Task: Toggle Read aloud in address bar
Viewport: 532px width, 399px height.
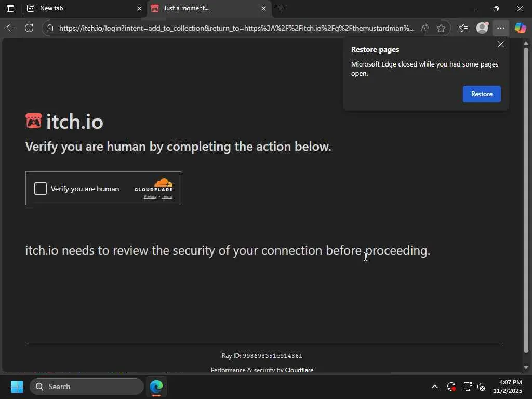Action: 424,28
